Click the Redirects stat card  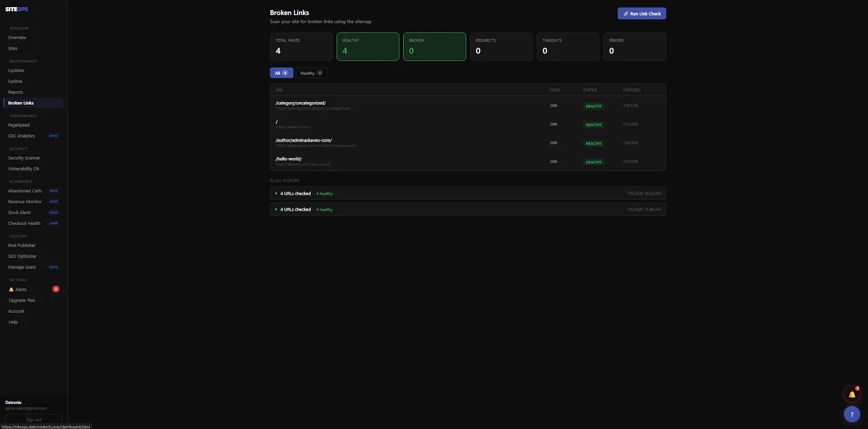[501, 47]
